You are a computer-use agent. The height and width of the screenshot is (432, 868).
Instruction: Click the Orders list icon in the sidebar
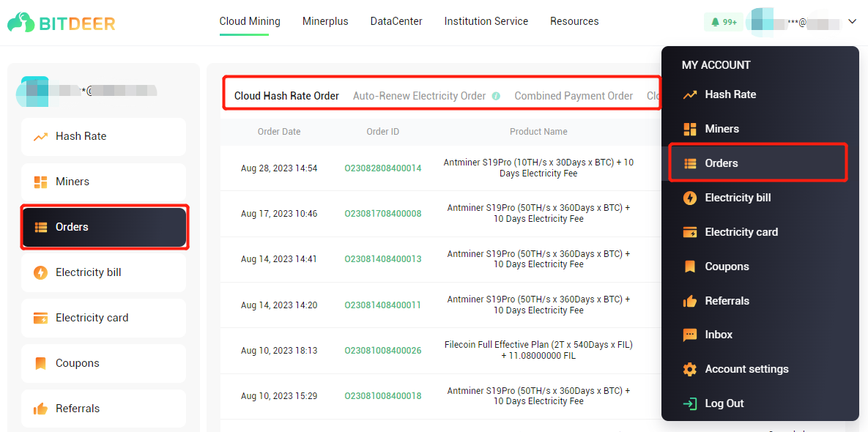[42, 227]
